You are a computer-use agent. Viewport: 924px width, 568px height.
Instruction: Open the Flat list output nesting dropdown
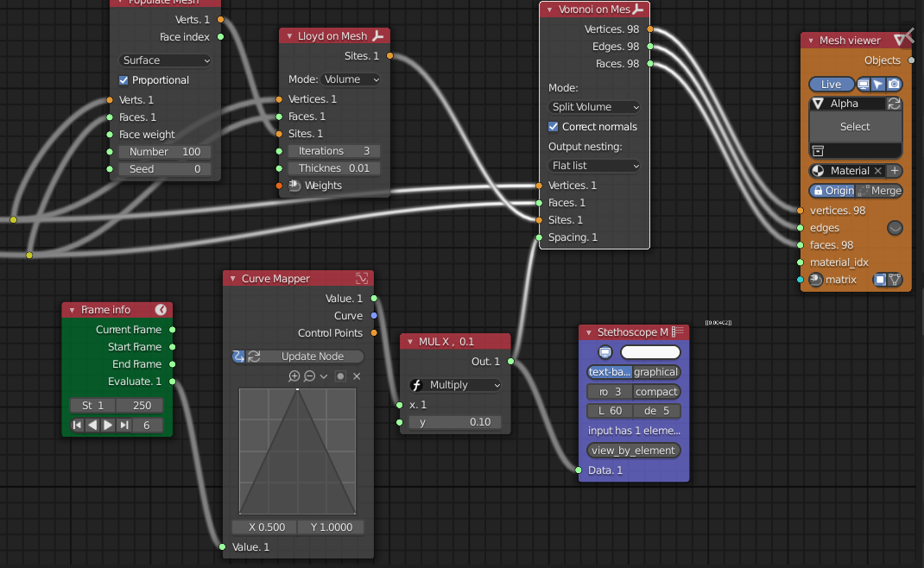(x=594, y=166)
